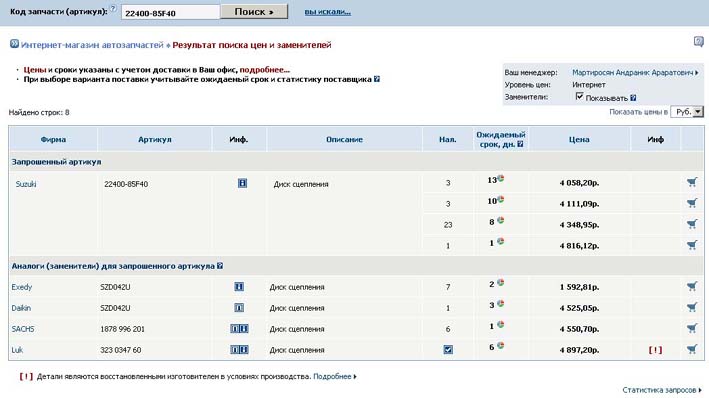
Task: Sort by Ожидаемый срок column header
Action: 501,139
